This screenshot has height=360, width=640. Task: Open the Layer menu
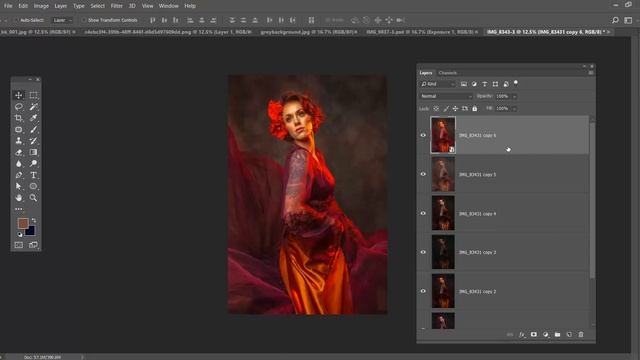[60, 6]
